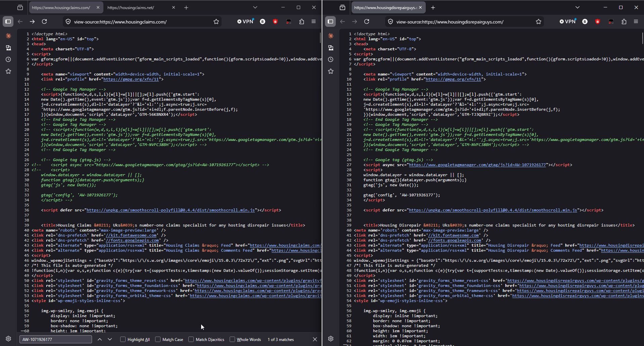Go forward in left browser window
This screenshot has width=644, height=346.
coord(32,21)
